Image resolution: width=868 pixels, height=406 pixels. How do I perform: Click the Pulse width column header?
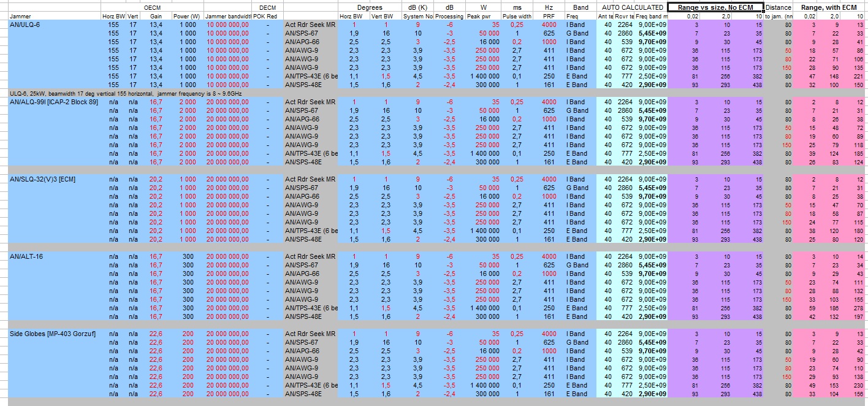tap(517, 16)
